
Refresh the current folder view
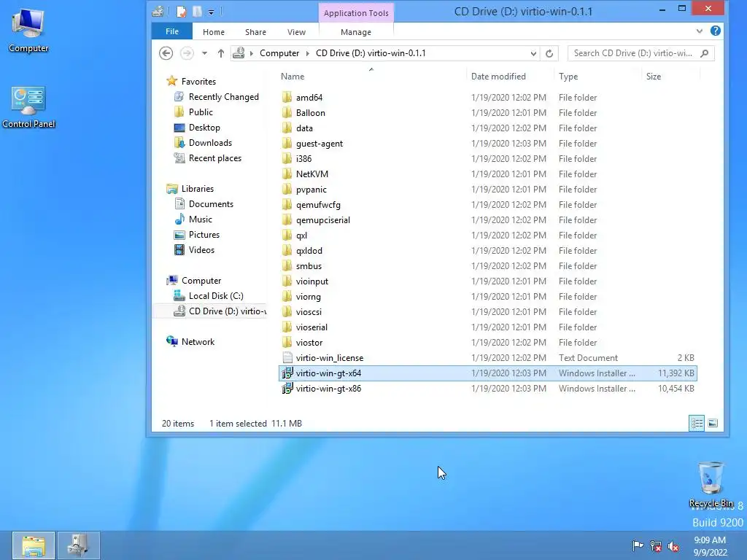(x=549, y=53)
